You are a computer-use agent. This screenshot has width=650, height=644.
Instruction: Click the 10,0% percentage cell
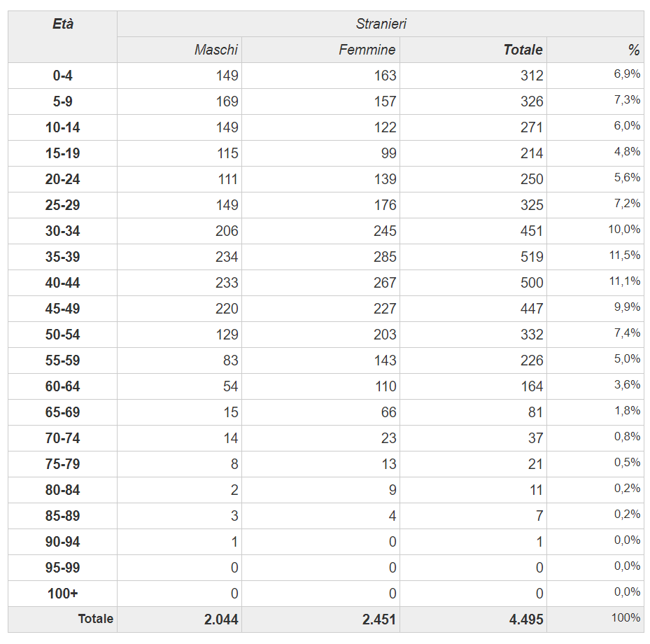[x=624, y=230]
